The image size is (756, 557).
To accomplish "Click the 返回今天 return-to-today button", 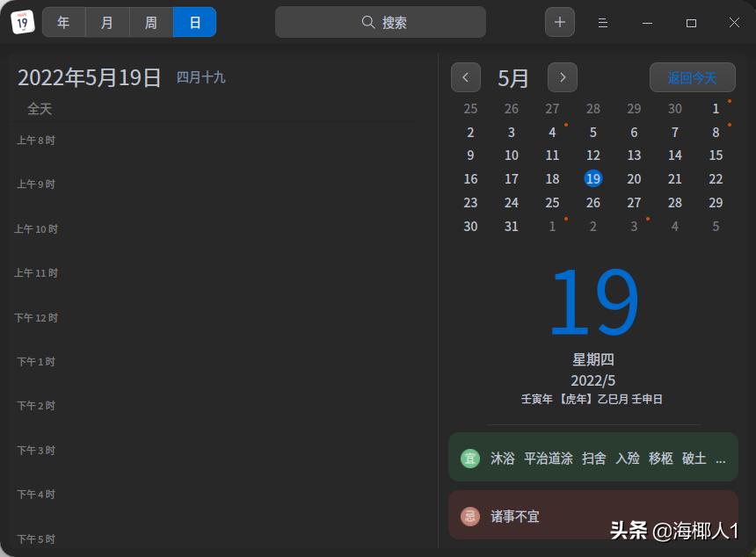I will (693, 77).
